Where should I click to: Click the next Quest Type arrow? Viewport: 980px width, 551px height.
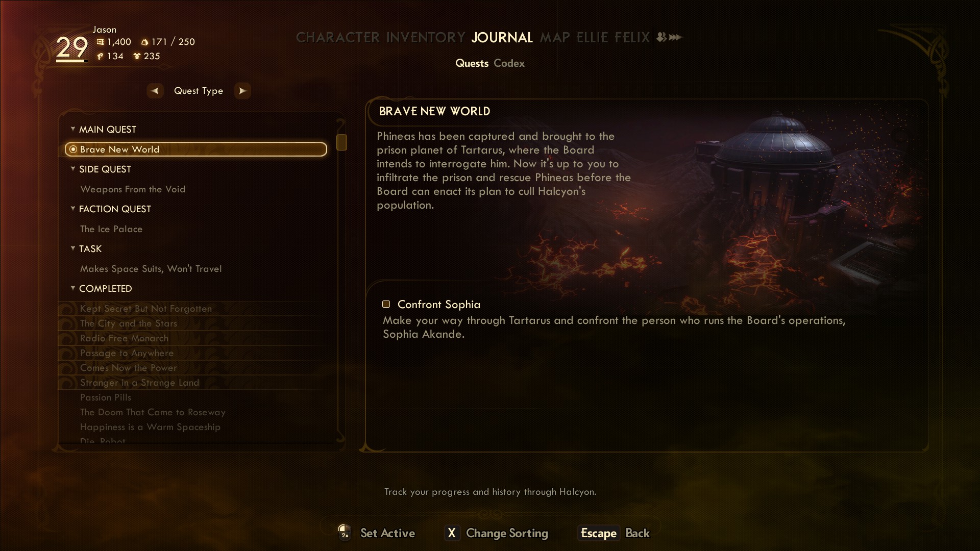[x=242, y=91]
